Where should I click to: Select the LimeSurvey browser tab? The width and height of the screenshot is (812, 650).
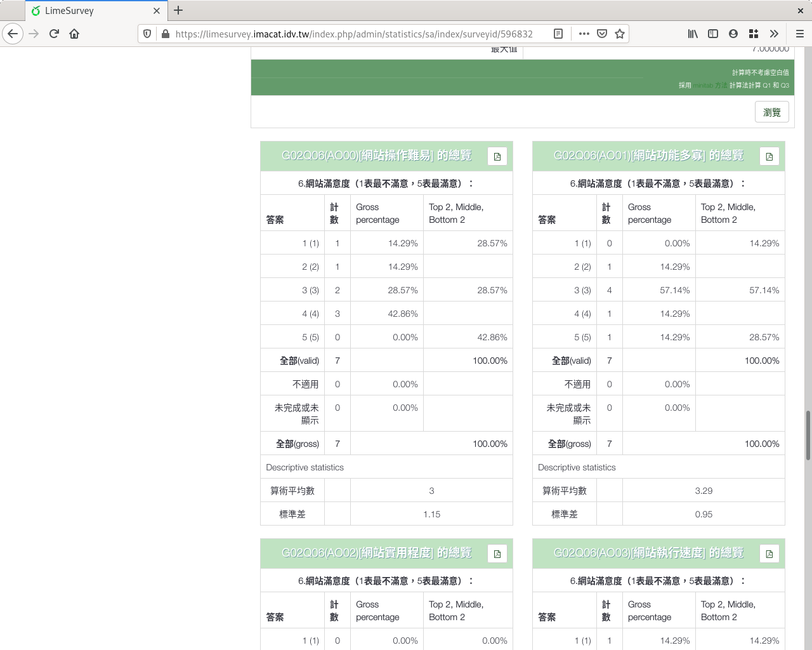point(96,11)
